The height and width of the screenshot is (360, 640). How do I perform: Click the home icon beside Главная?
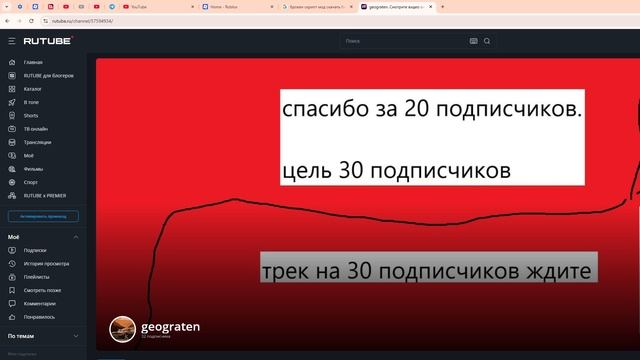(12, 62)
